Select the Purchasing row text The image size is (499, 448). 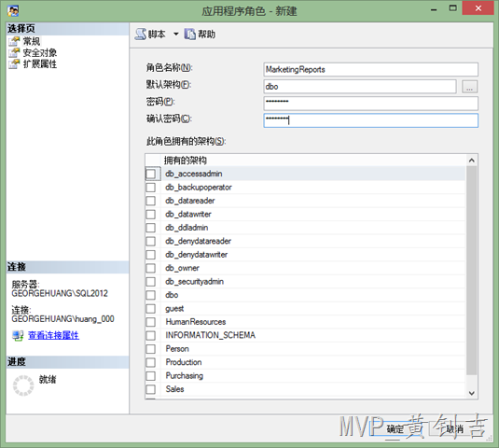[x=185, y=376]
